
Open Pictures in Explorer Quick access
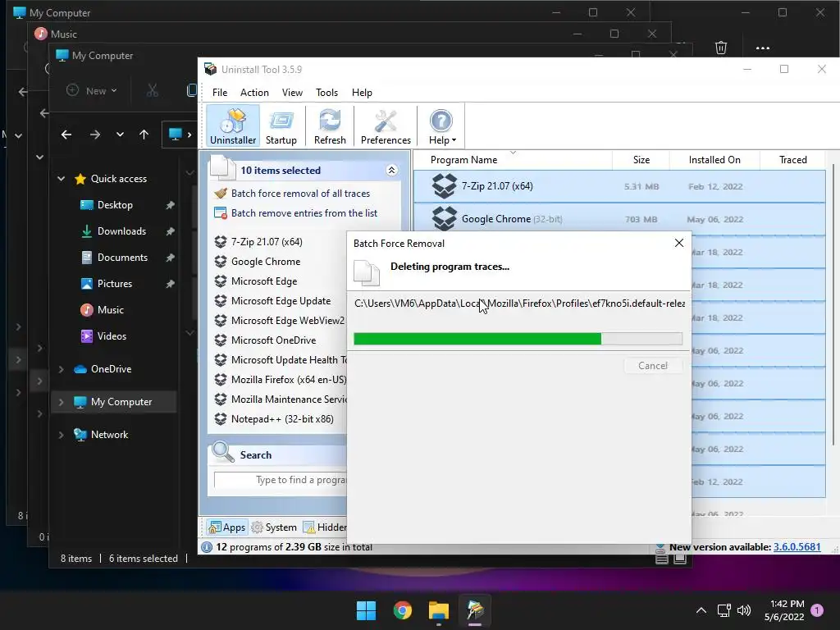tap(114, 283)
